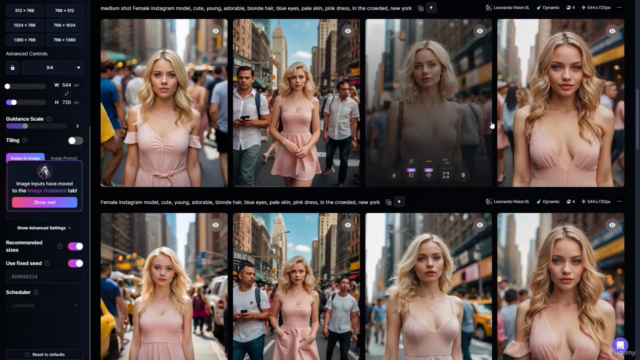Open second generation's image with yellow taxi behind
The width and height of the screenshot is (640, 360).
pyautogui.click(x=428, y=286)
